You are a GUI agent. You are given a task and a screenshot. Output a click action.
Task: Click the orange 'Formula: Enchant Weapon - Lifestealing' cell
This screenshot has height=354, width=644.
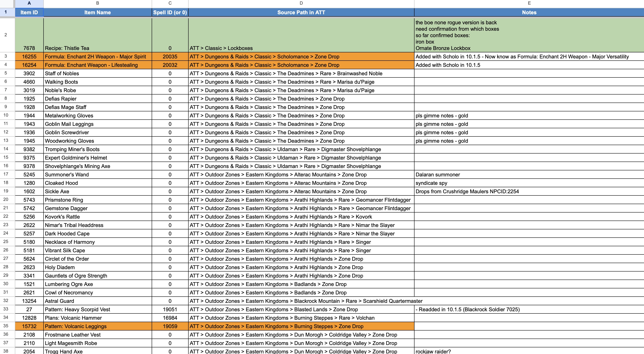[98, 65]
